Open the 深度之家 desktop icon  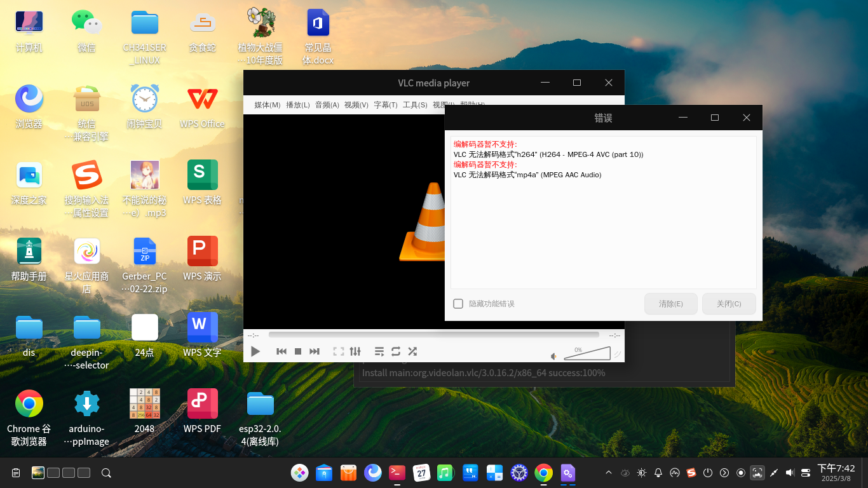tap(29, 183)
